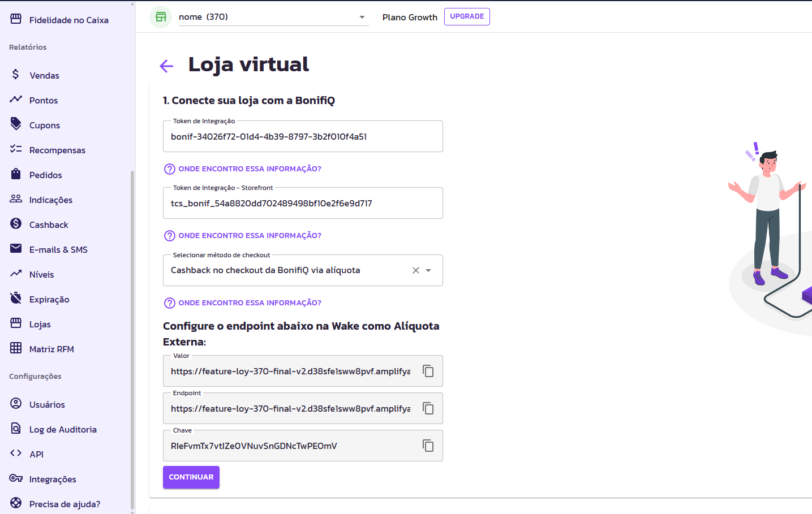Click the API code brackets icon
Image resolution: width=812 pixels, height=514 pixels.
(16, 453)
